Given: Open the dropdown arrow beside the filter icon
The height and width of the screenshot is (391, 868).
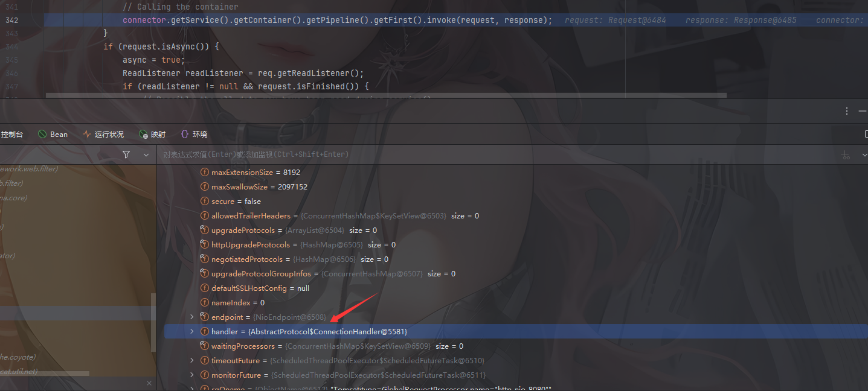Looking at the screenshot, I should (x=146, y=155).
